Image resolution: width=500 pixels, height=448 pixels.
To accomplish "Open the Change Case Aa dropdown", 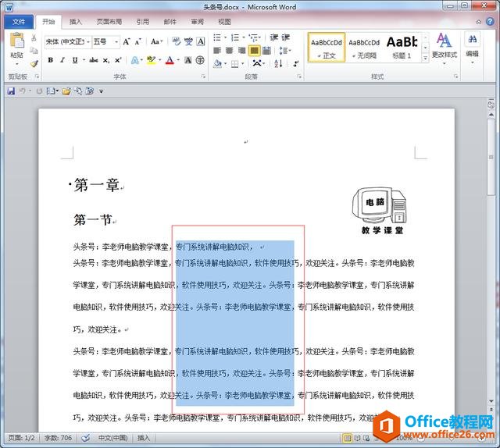I will (x=156, y=41).
